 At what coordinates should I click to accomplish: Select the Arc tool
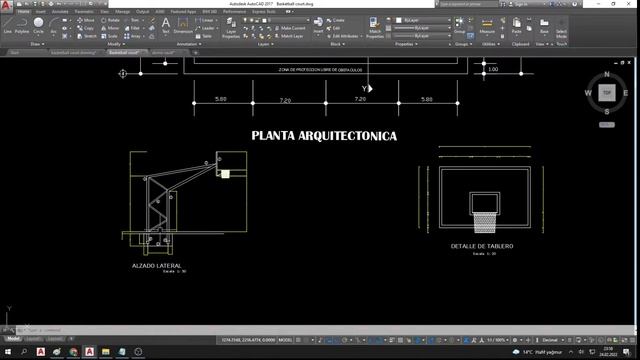[x=53, y=25]
